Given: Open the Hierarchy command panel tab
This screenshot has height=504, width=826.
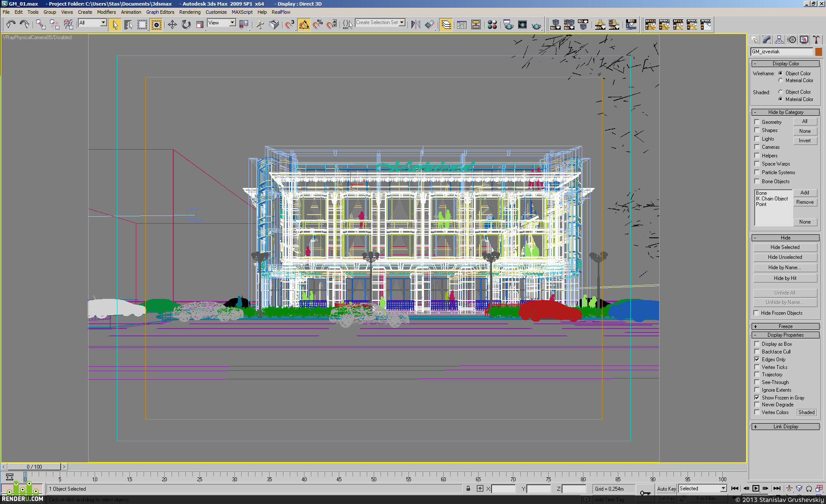Looking at the screenshot, I should [x=779, y=40].
